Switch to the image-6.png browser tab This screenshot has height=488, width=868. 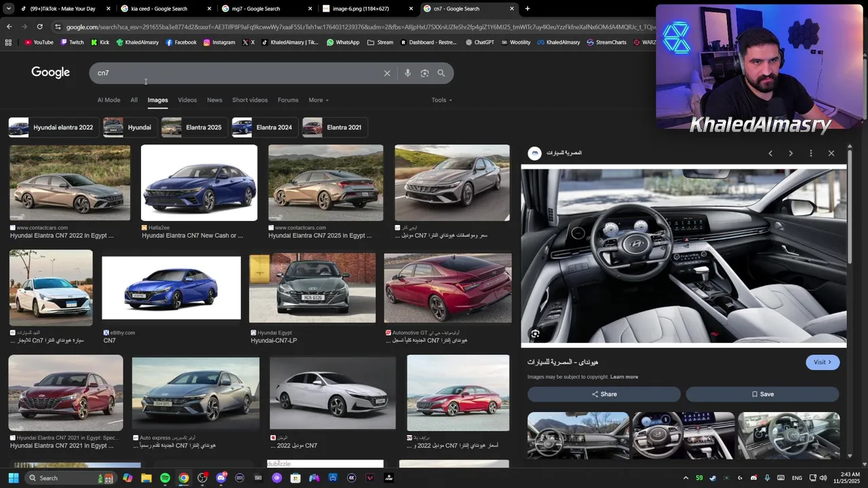[368, 9]
